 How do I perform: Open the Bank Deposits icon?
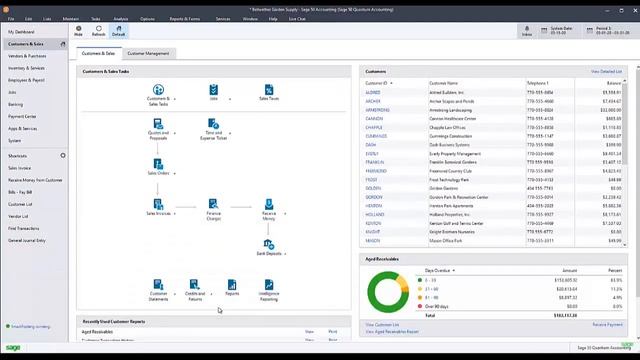coord(269,244)
